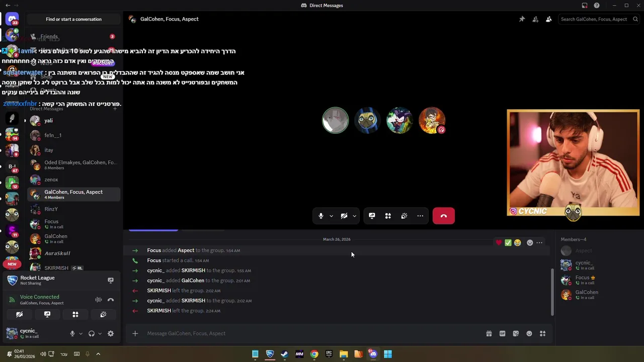This screenshot has height=362, width=644.
Task: Toggle the camera button in the voice panel
Action: tap(19, 314)
